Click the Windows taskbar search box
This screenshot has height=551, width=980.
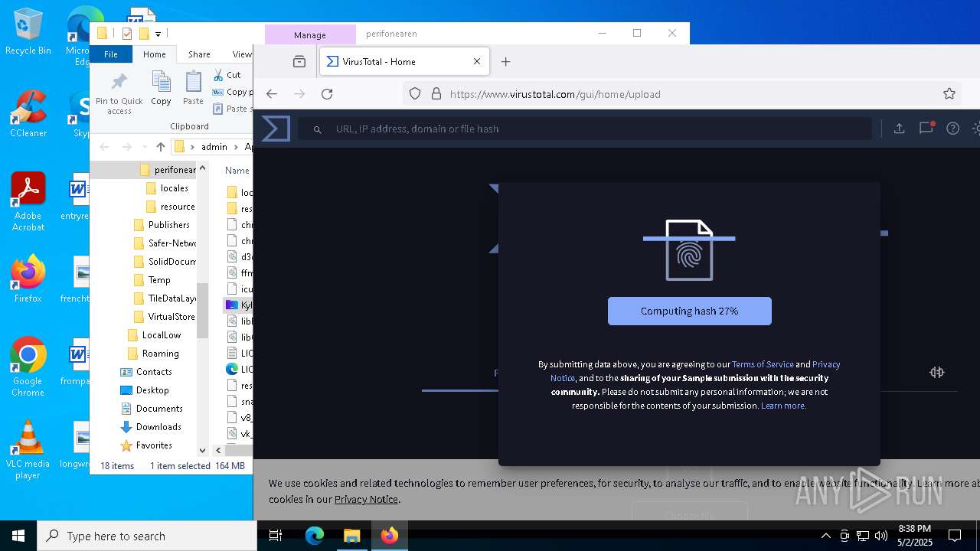pyautogui.click(x=147, y=536)
